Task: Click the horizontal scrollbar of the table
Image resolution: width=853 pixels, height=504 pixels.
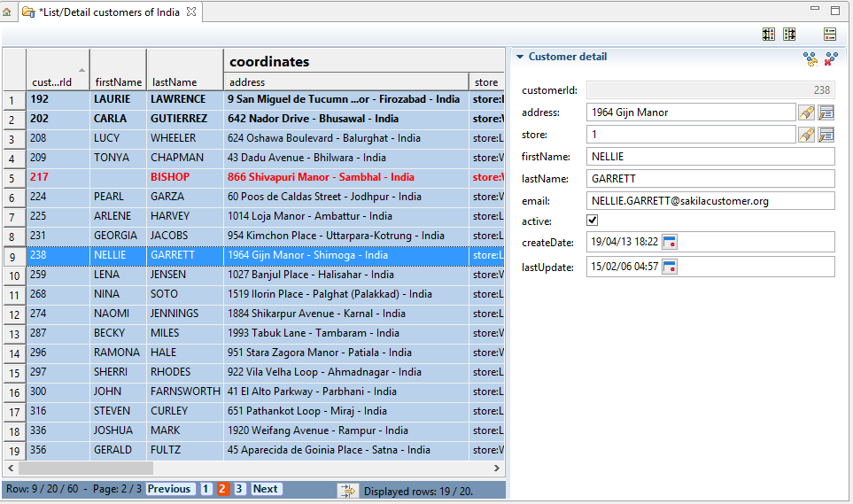Action: (x=177, y=468)
